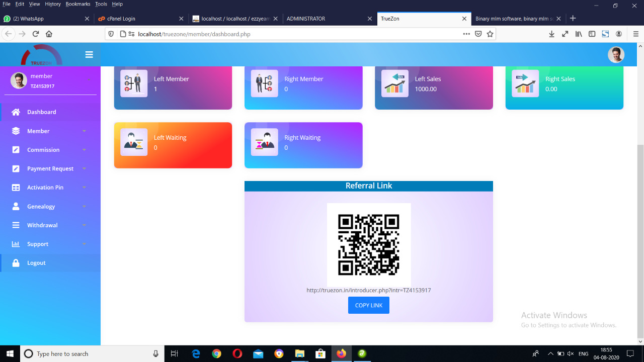Click the Commission edit icon in sidebar

tap(16, 150)
